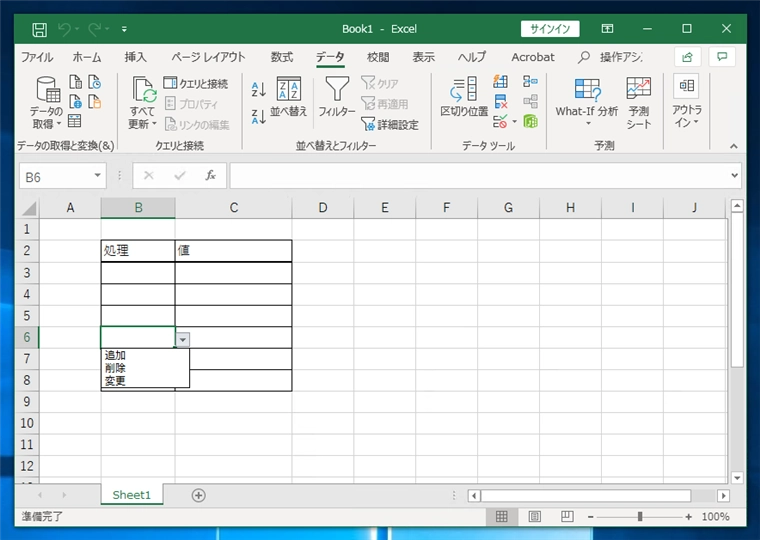Toggle the Filter (フィルター) funnel

(x=337, y=97)
